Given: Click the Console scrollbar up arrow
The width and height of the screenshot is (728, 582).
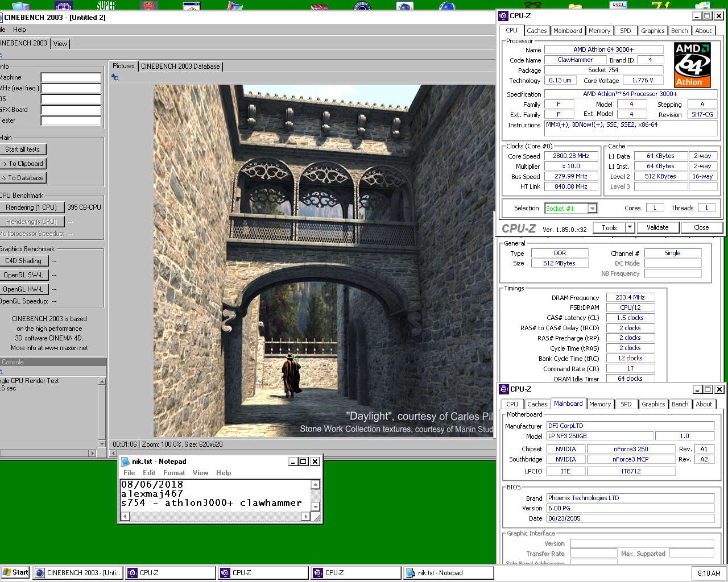Looking at the screenshot, I should coord(102,381).
